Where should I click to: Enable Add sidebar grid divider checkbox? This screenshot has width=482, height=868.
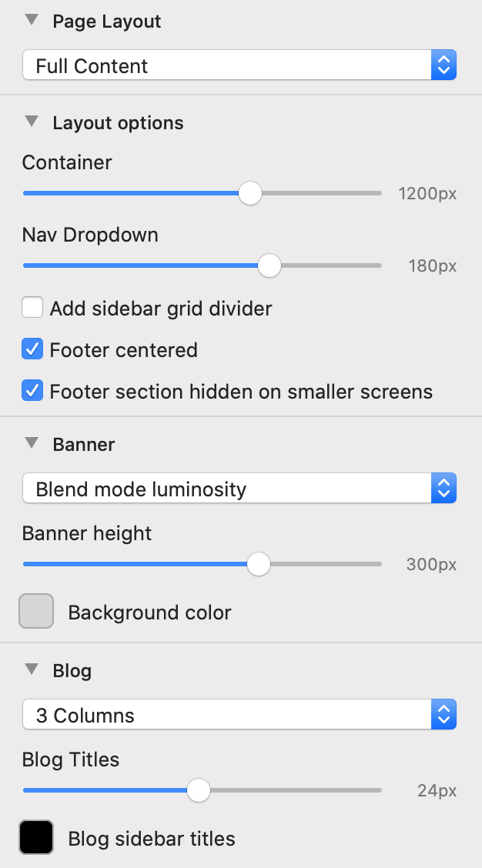pyautogui.click(x=32, y=309)
